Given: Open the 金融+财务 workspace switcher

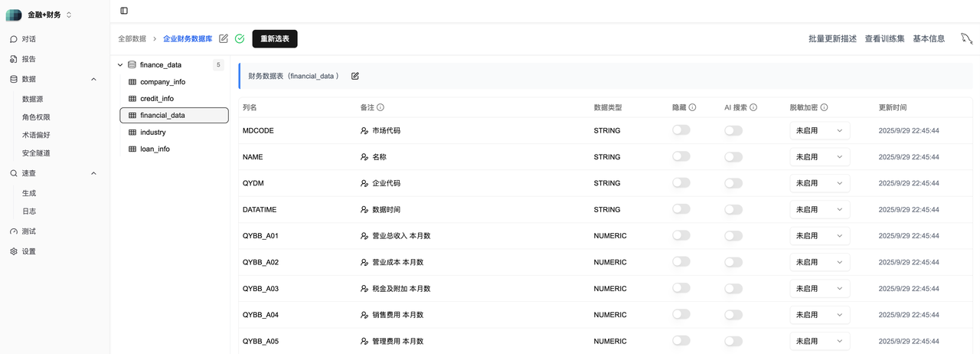Looking at the screenshot, I should click(39, 15).
